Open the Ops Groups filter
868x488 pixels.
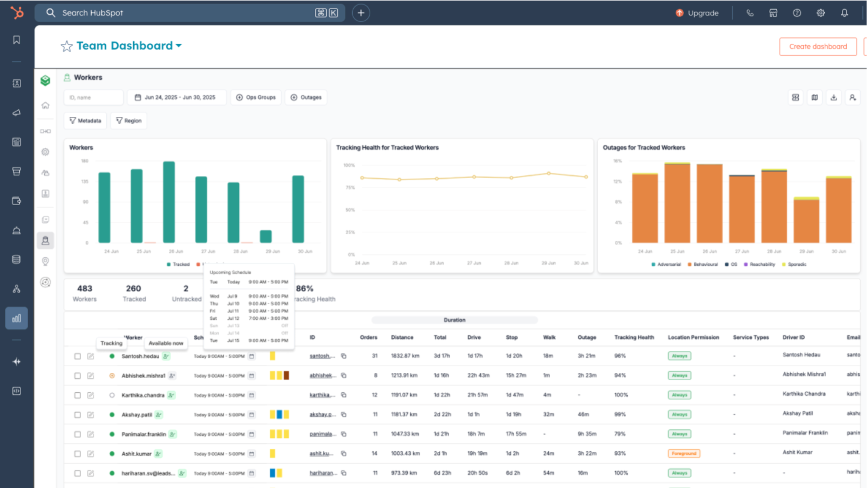pos(256,97)
